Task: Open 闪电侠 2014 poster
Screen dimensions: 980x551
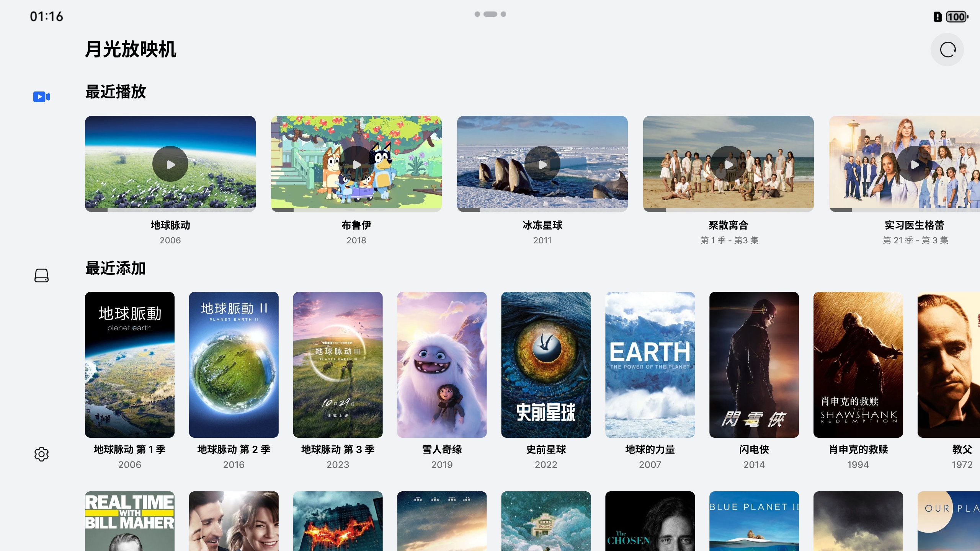Action: click(x=754, y=364)
